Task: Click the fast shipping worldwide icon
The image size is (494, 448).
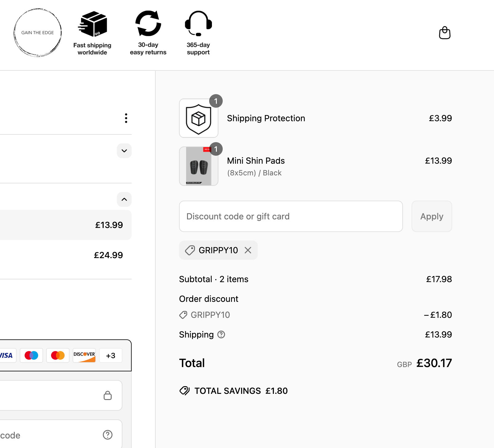Action: tap(92, 25)
